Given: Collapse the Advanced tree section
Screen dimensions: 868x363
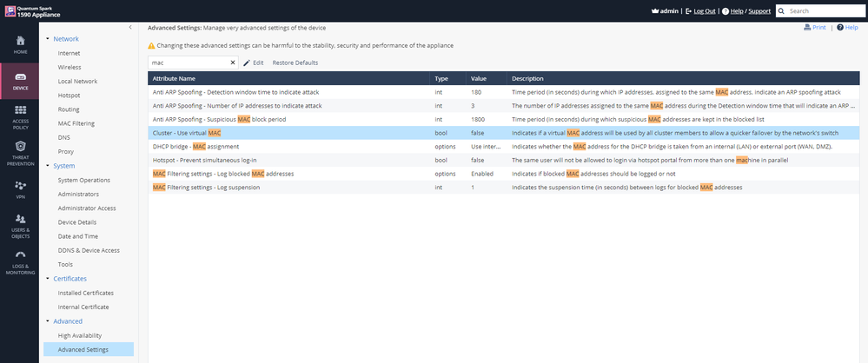Looking at the screenshot, I should (48, 321).
